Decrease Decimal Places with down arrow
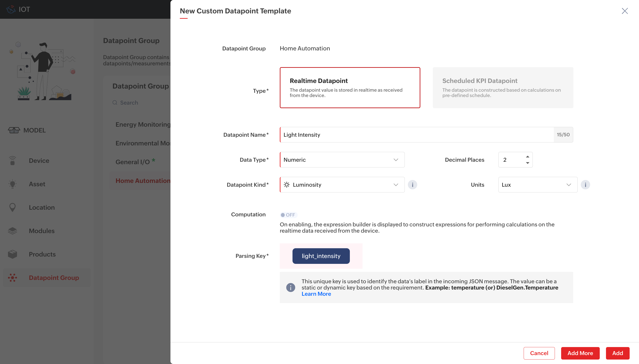 click(527, 163)
